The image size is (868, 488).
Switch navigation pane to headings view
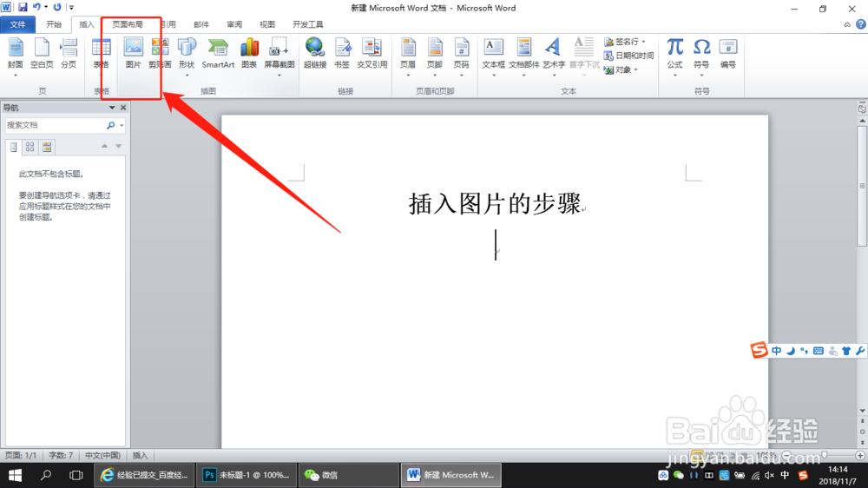13,147
